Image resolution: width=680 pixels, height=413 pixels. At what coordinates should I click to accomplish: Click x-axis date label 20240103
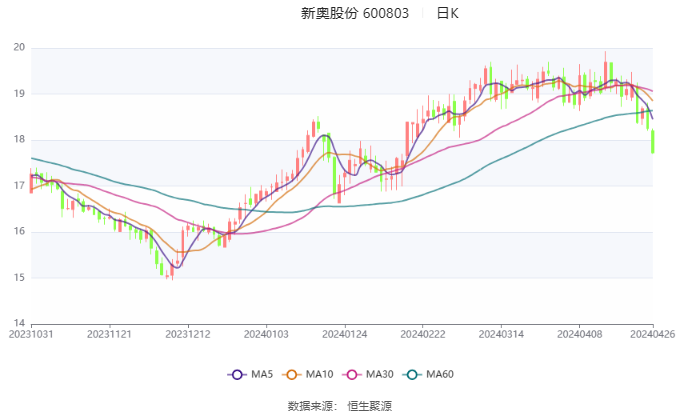[x=266, y=334]
